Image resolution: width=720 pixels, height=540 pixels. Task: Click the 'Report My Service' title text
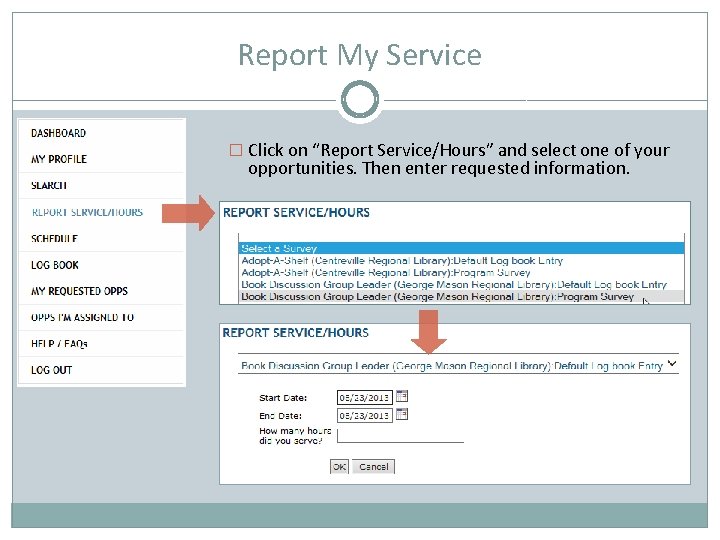pyautogui.click(x=360, y=56)
